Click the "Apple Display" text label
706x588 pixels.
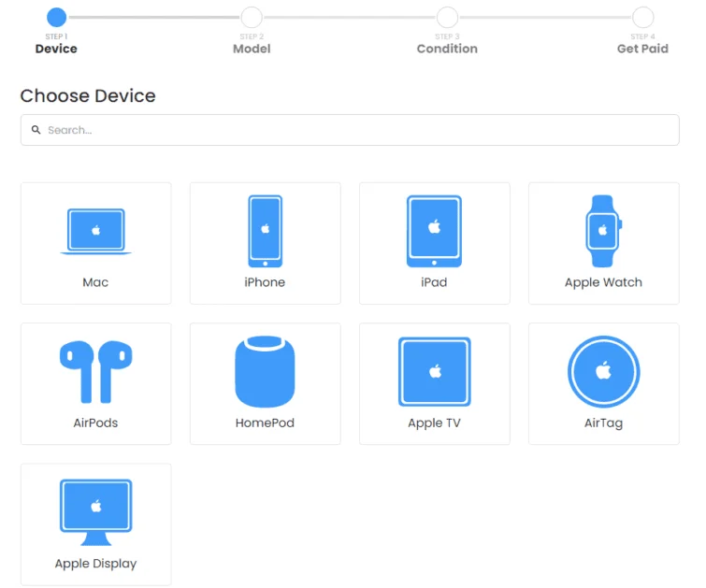[x=95, y=564]
